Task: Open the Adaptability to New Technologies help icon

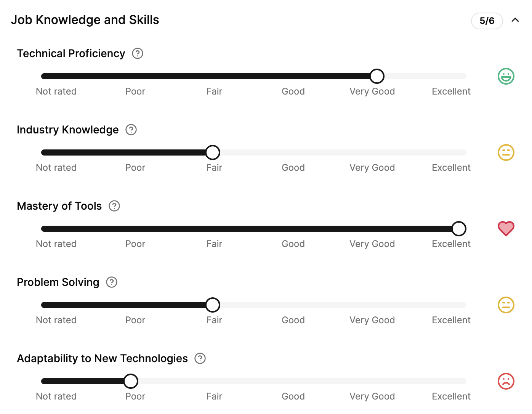Action: coord(200,358)
